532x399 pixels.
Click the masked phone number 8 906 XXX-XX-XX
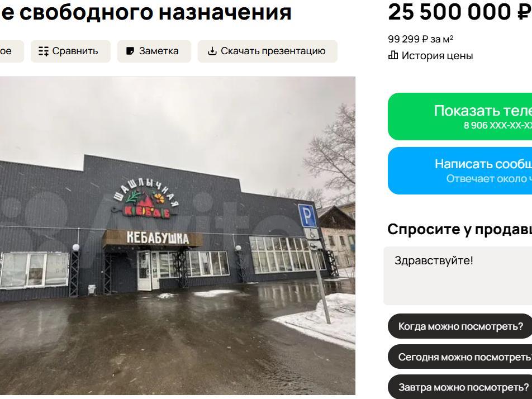click(498, 126)
